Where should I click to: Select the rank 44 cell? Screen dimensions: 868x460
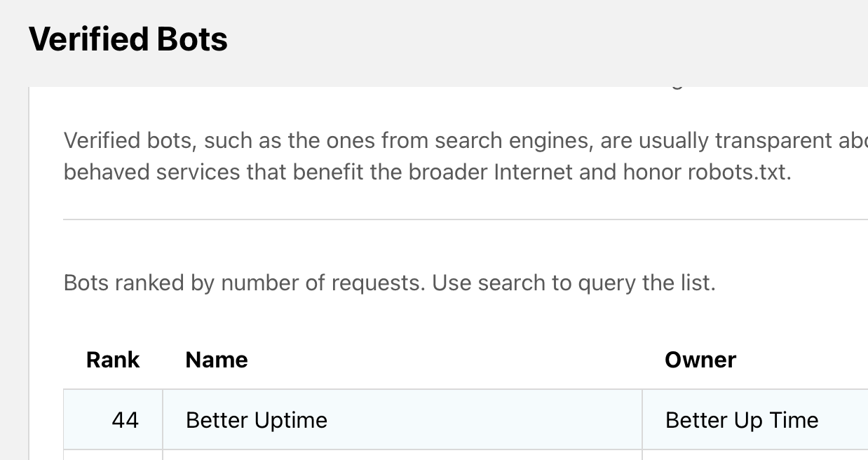(x=125, y=420)
